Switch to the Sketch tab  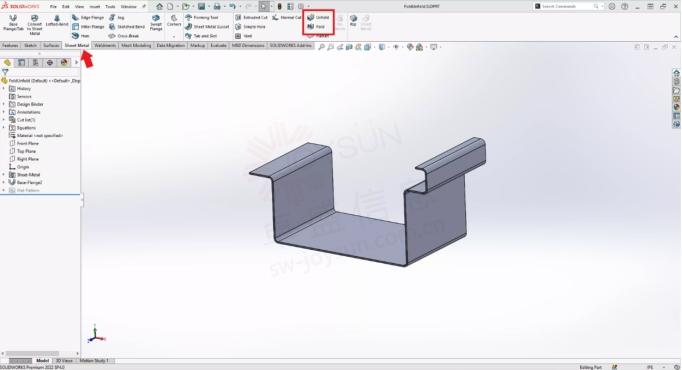[30, 45]
